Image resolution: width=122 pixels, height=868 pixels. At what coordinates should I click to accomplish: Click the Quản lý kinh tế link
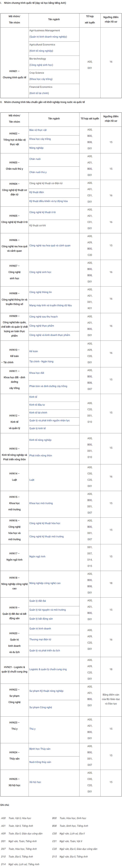click(x=38, y=429)
